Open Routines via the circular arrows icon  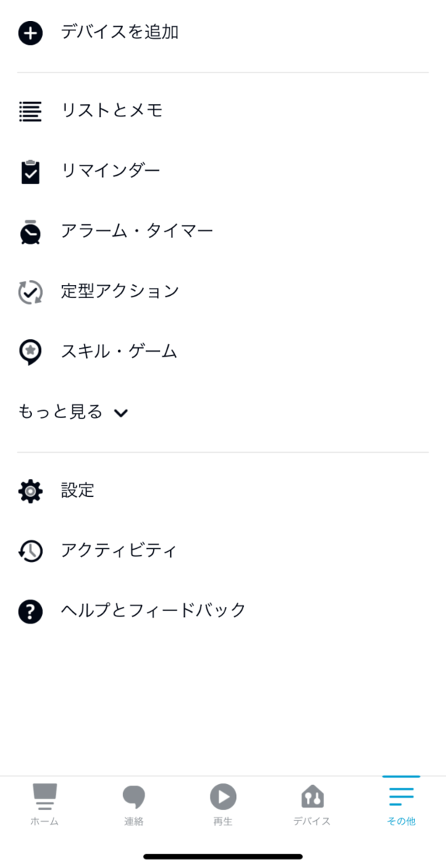click(30, 292)
